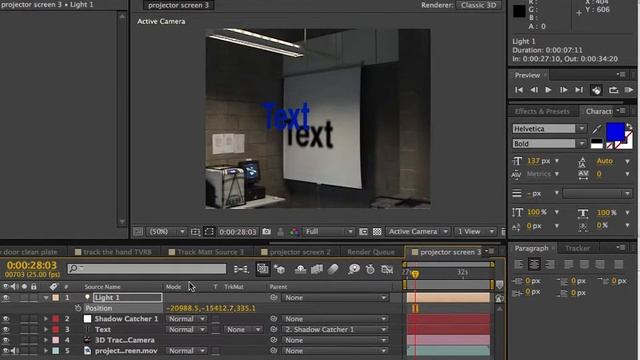Toggle visibility of projector screen .mov layer
This screenshot has width=640, height=360.
(x=5, y=351)
